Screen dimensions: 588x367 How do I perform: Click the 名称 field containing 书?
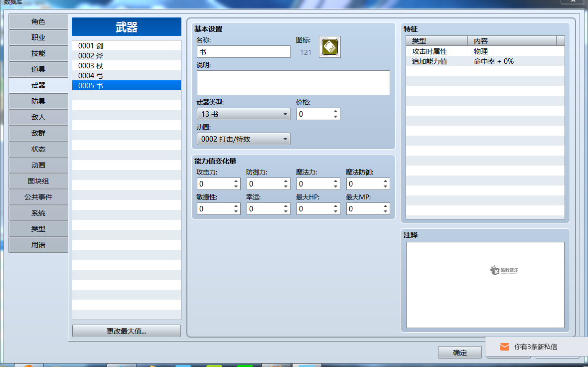(243, 52)
